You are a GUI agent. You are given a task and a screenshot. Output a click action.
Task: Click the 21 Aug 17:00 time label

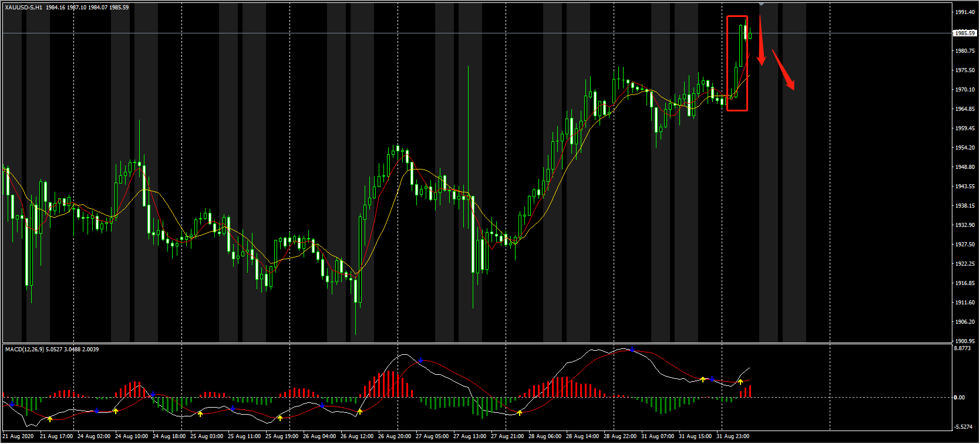pyautogui.click(x=56, y=436)
